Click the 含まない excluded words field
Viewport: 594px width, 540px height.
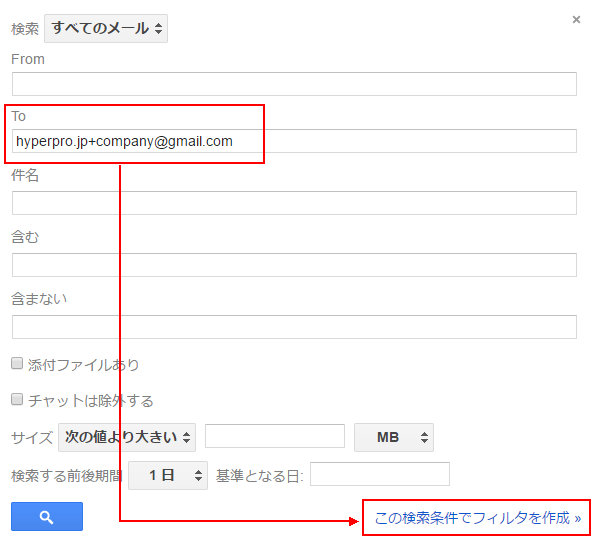[294, 326]
